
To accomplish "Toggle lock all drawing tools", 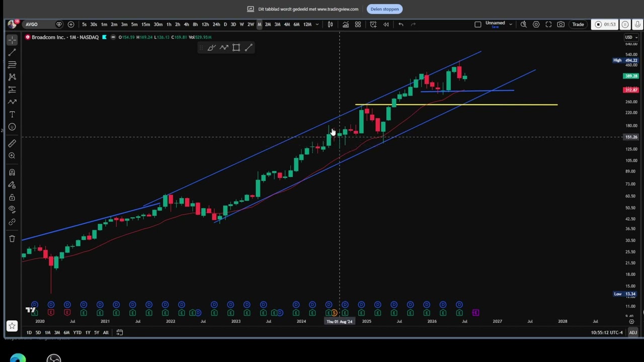I will pyautogui.click(x=12, y=197).
